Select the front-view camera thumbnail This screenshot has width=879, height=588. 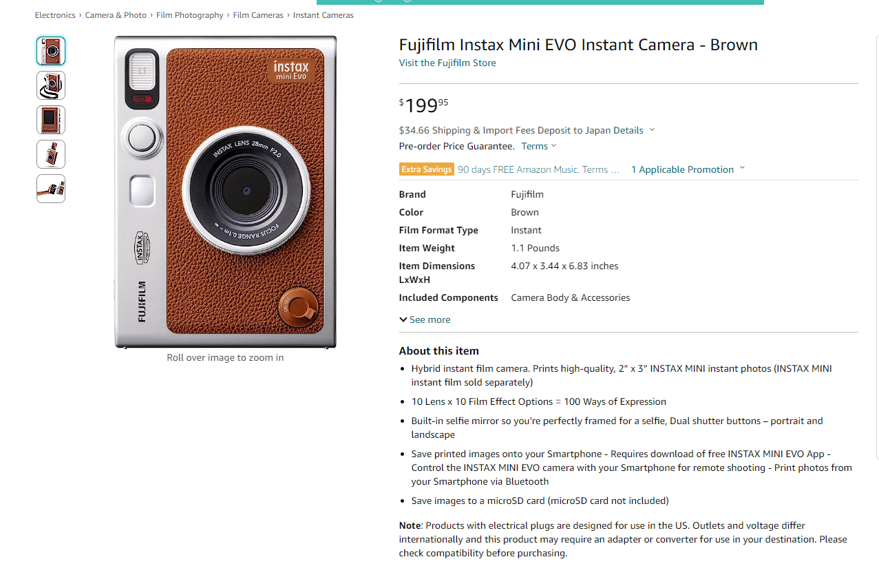pyautogui.click(x=51, y=52)
